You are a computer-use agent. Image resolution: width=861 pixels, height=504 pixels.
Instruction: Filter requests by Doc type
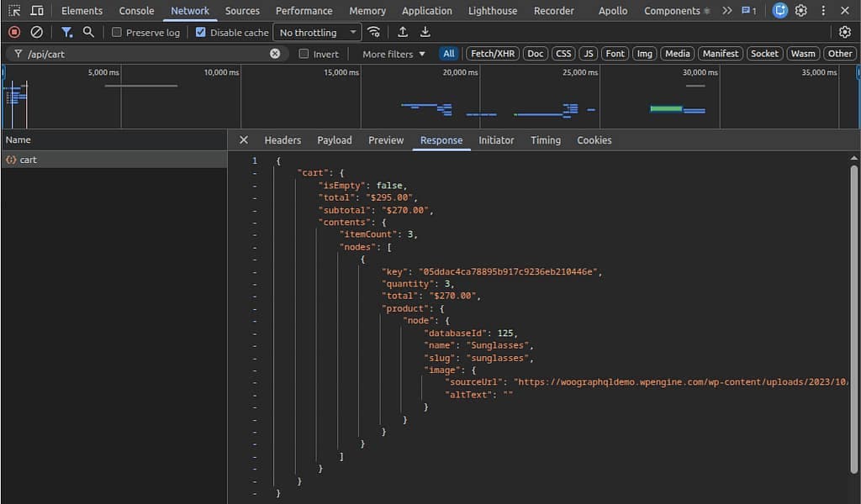coord(536,54)
